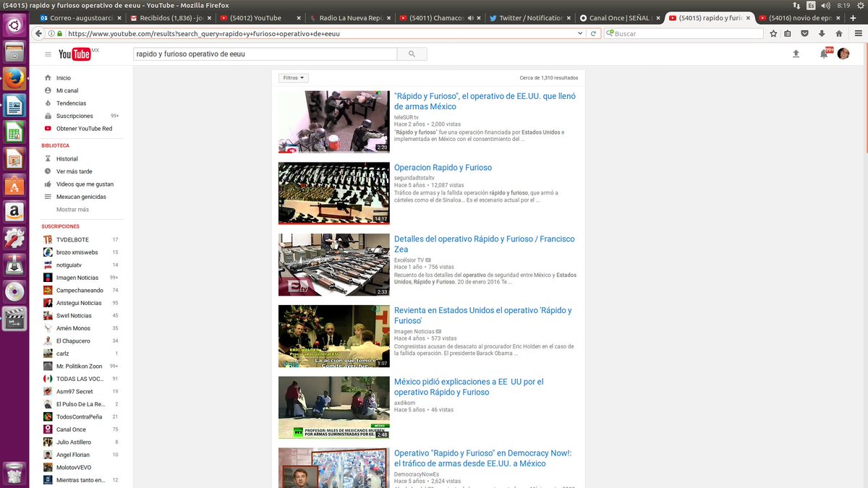Click the upload video icon
This screenshot has width=868, height=488.
pyautogui.click(x=796, y=53)
